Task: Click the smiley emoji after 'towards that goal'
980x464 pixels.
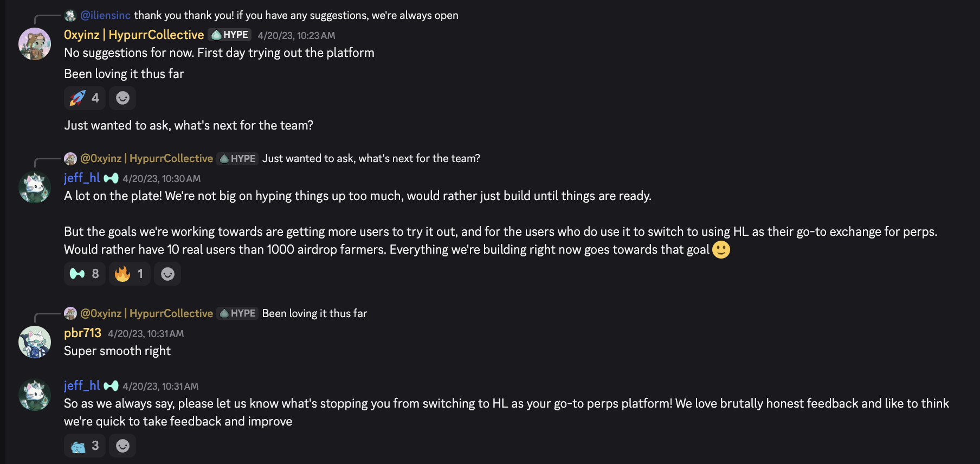Action: 721,249
